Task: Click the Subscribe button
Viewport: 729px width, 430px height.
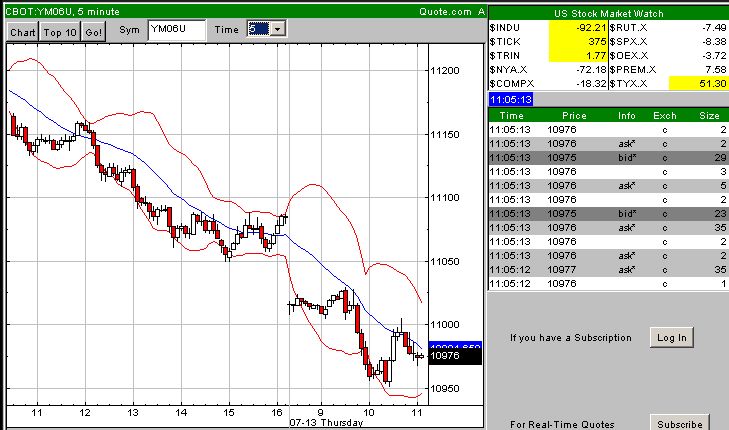Action: [x=680, y=423]
